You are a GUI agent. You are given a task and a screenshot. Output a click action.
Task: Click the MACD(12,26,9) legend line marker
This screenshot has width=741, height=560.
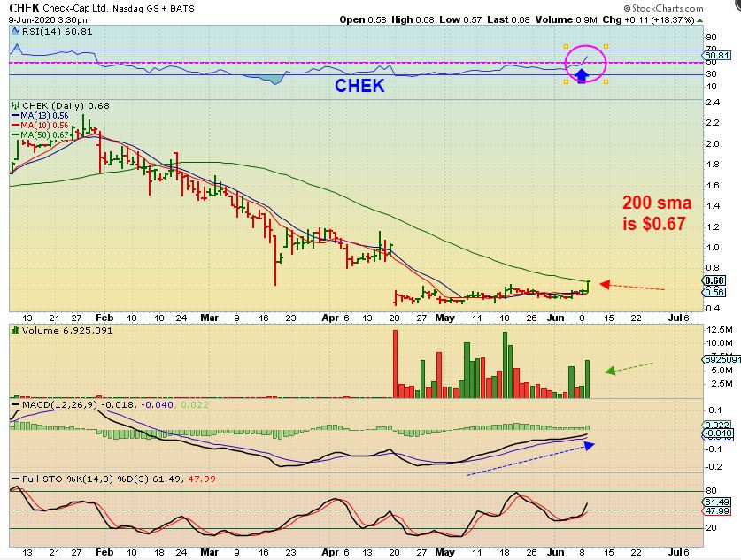pyautogui.click(x=16, y=405)
